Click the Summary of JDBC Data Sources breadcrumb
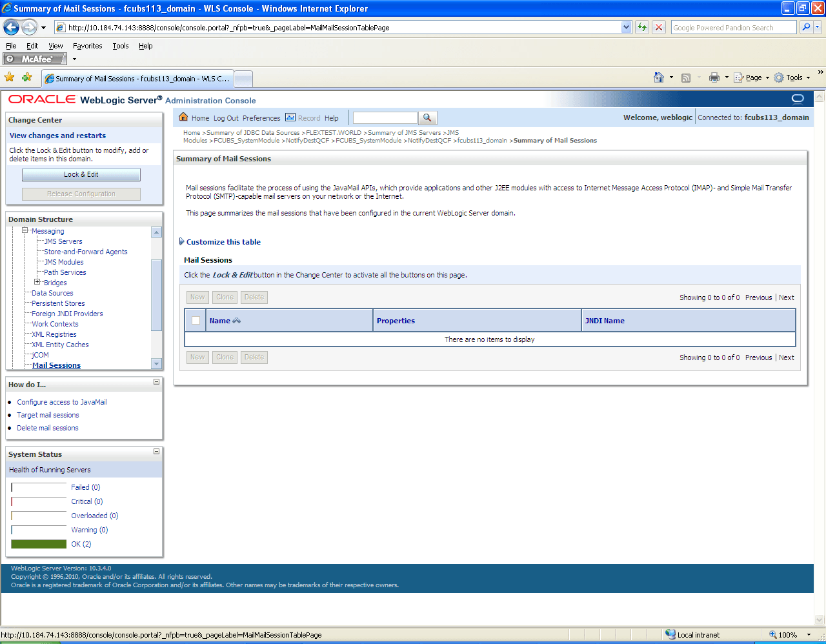826x644 pixels. [x=253, y=132]
